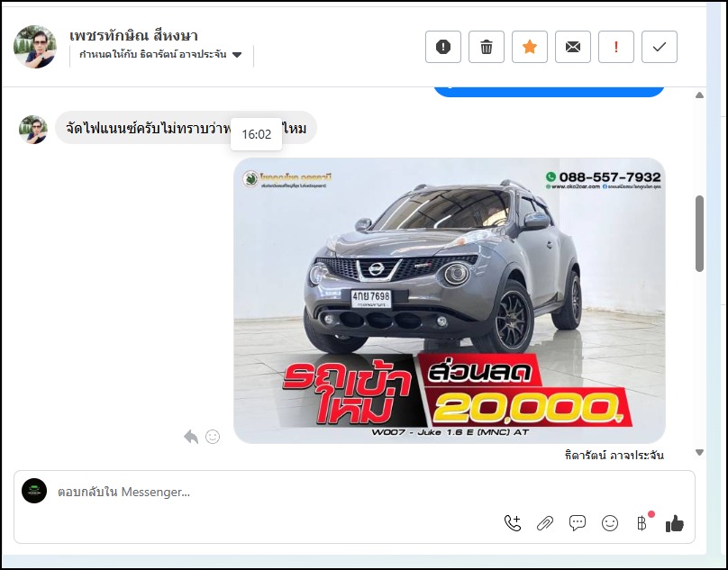Flag conversation with red exclamation mark
This screenshot has height=570, width=728.
tap(615, 47)
